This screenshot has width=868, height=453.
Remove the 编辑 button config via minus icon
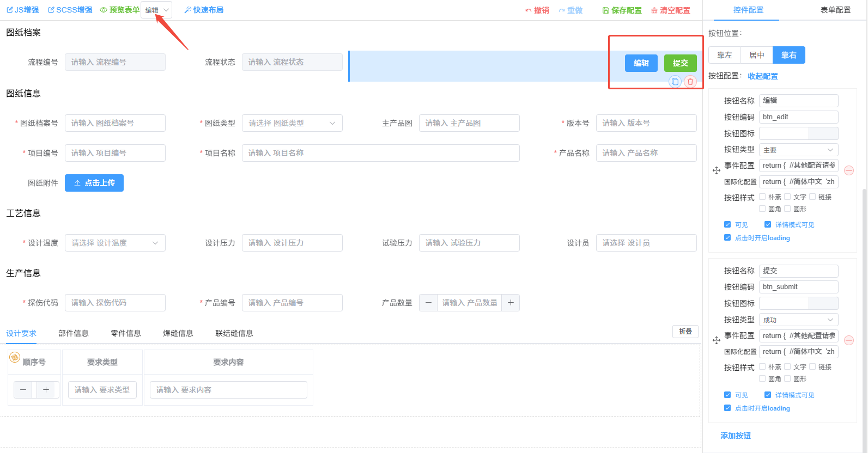click(848, 170)
